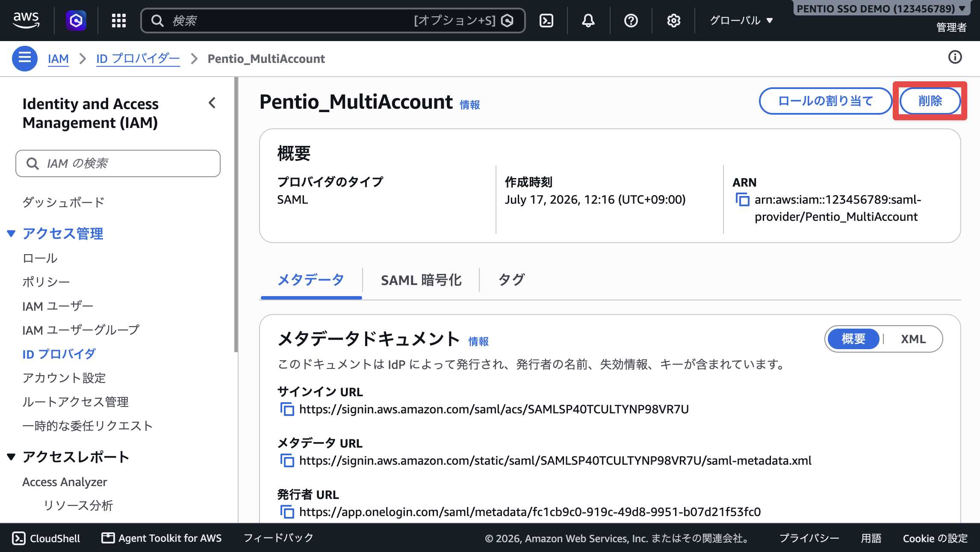Toggle the blue hamburger navigation menu
Screen dimensions: 980x552
tap(25, 58)
